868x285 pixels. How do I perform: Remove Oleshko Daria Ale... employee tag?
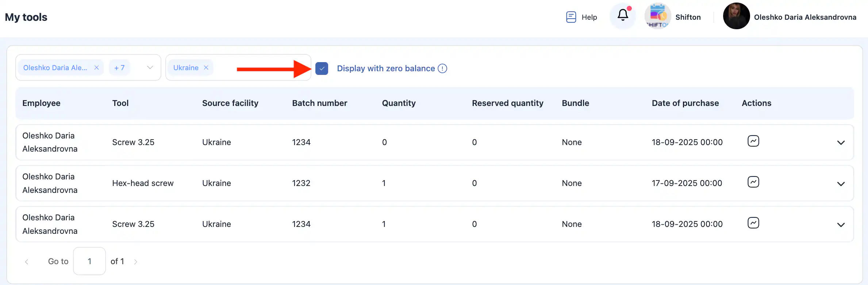(96, 68)
